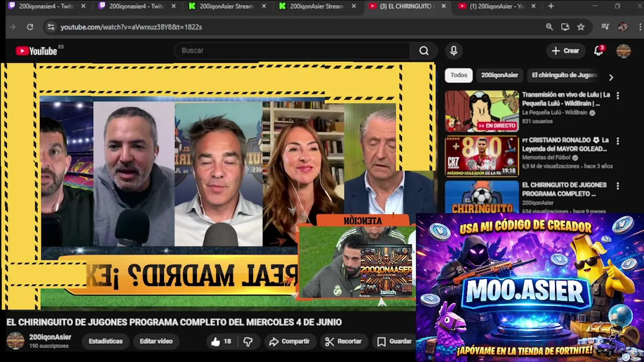Viewport: 644px width, 362px height.
Task: Open the 200iqonAsier channel name below the video
Action: pyautogui.click(x=50, y=337)
